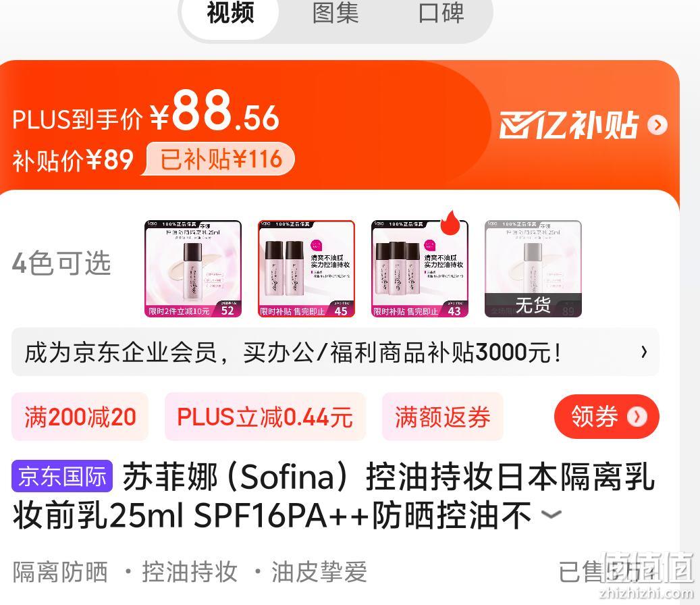The image size is (700, 605).
Task: Select the out-of-stock 无货 option
Action: point(533,269)
